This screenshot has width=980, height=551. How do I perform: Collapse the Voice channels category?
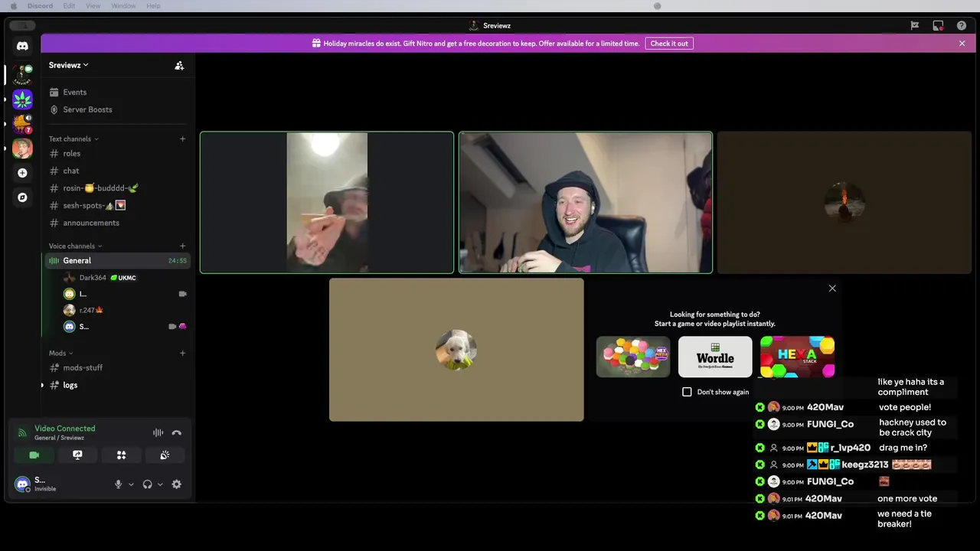point(75,246)
